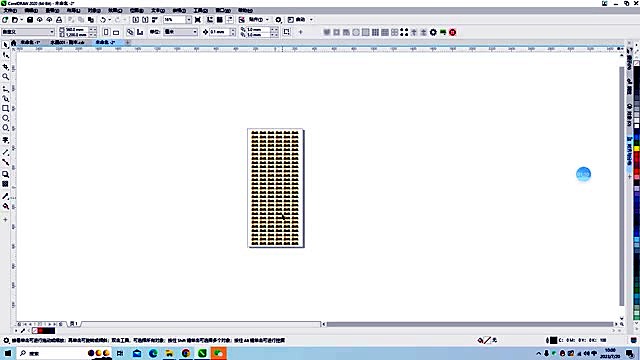The image size is (640, 360).
Task: Click the Print icon in the standard toolbar
Action: (x=59, y=20)
